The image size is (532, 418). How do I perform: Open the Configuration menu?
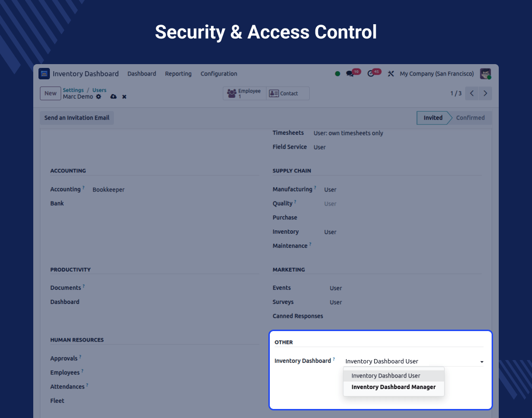point(219,74)
